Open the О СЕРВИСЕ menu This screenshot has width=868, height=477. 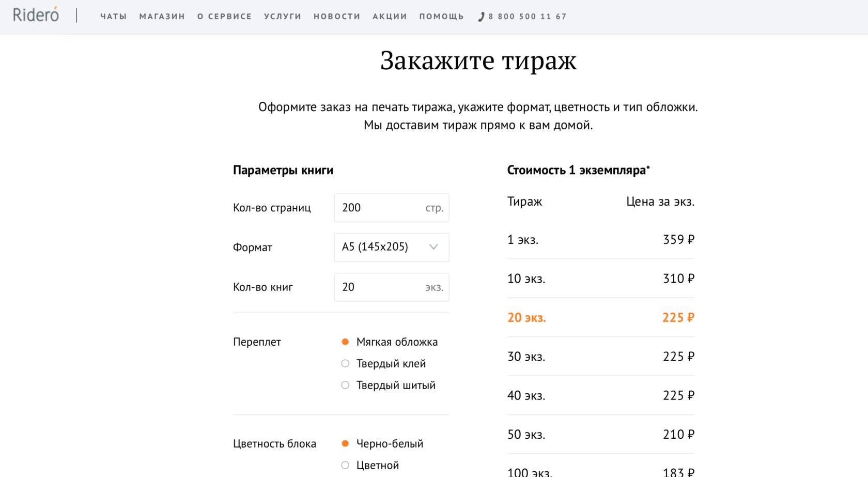[225, 17]
